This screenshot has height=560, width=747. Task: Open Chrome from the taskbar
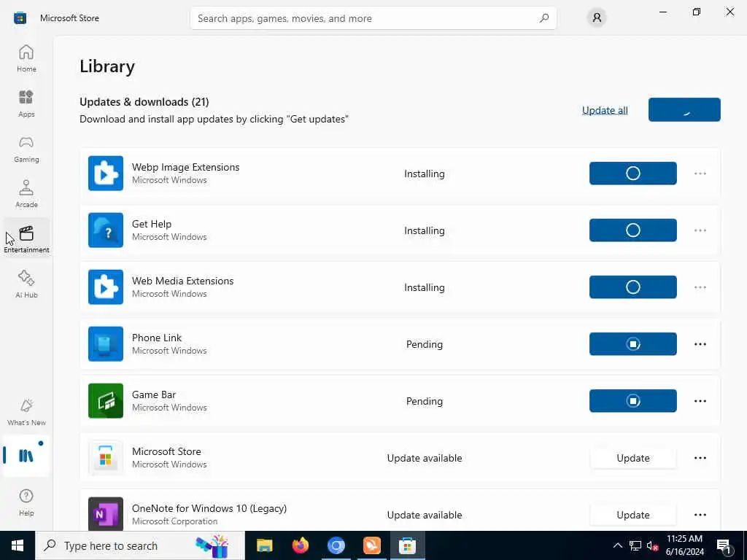click(336, 545)
